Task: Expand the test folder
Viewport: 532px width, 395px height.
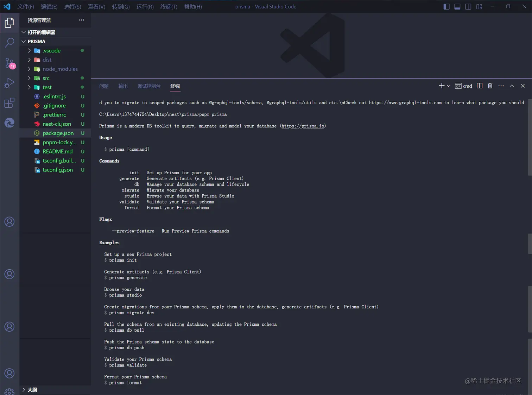Action: pyautogui.click(x=55, y=87)
